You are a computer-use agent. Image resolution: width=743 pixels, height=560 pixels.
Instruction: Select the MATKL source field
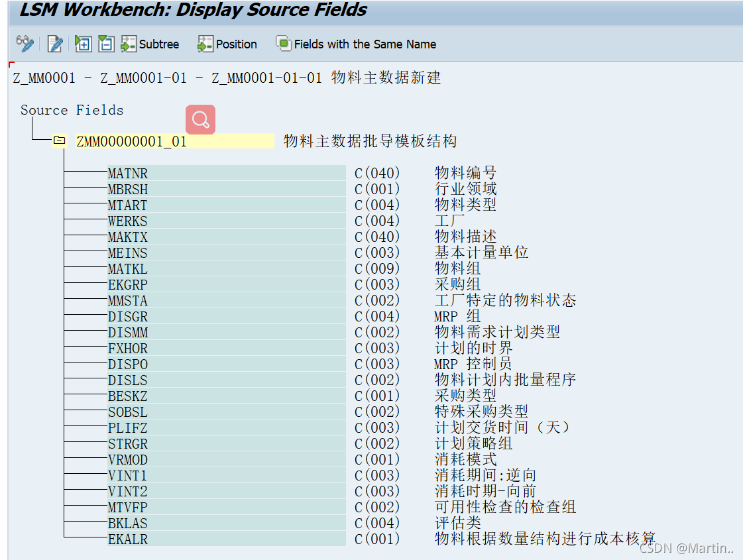(x=227, y=268)
